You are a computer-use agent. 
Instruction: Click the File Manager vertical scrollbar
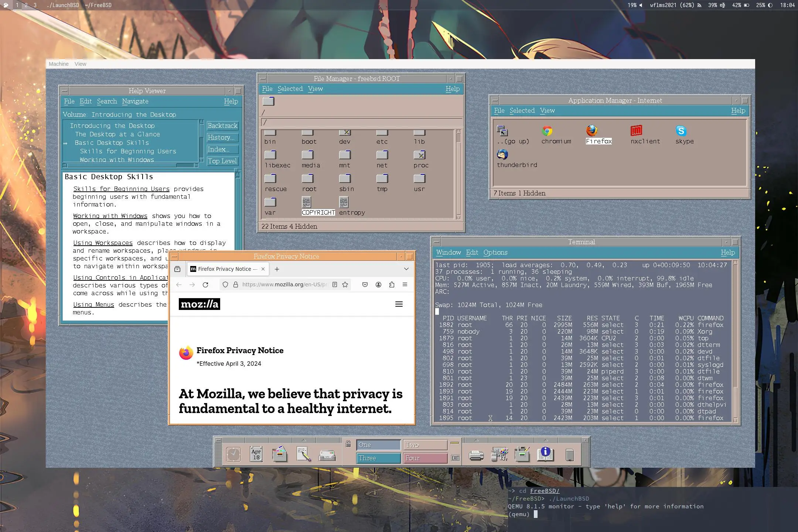tap(458, 174)
